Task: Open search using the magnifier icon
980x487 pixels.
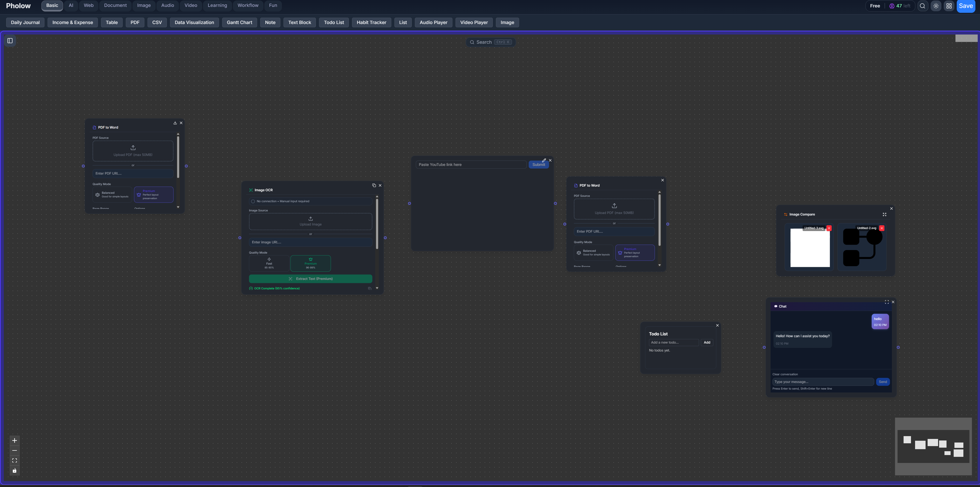Action: 922,6
